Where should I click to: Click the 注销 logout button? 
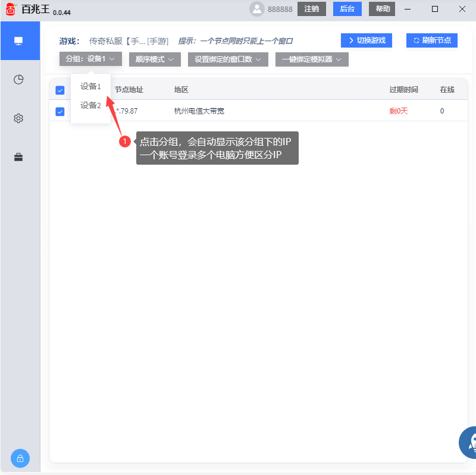(x=312, y=10)
